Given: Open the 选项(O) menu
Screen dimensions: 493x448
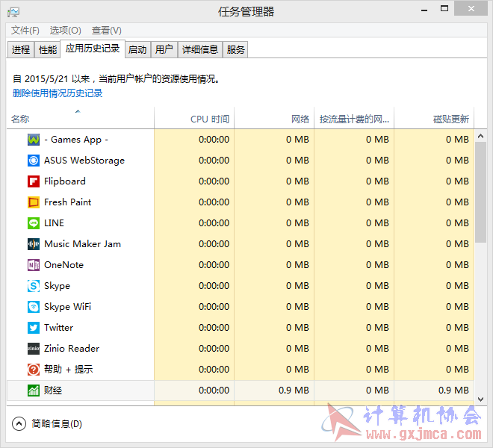Looking at the screenshot, I should 65,30.
